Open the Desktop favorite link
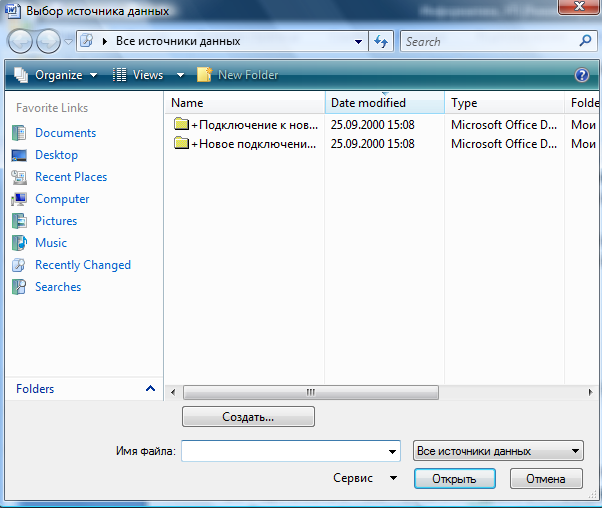 [56, 155]
